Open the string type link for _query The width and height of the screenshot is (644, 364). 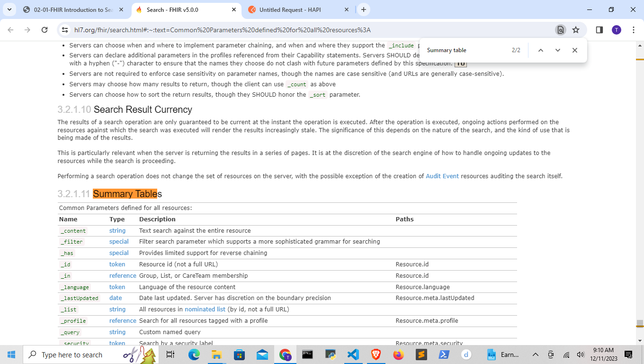pos(117,332)
